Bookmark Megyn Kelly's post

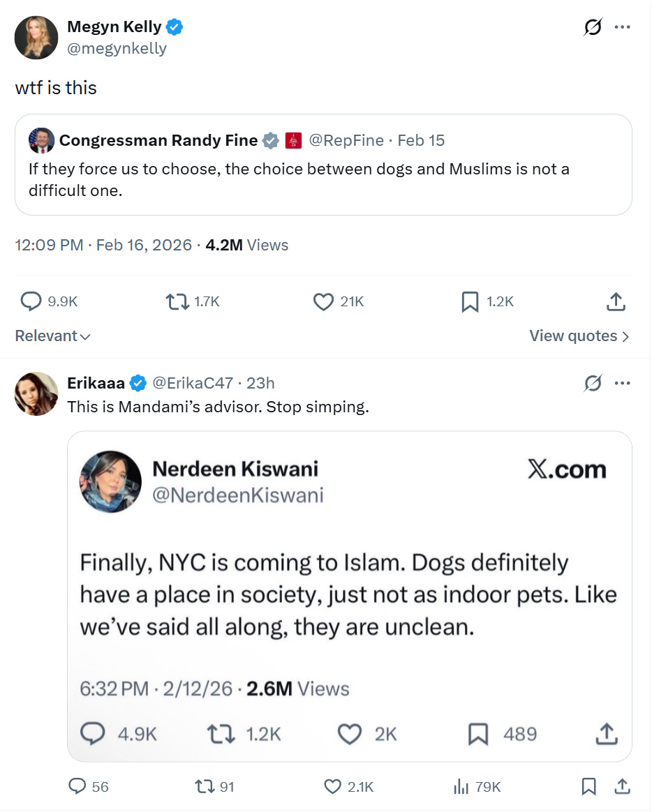[470, 301]
